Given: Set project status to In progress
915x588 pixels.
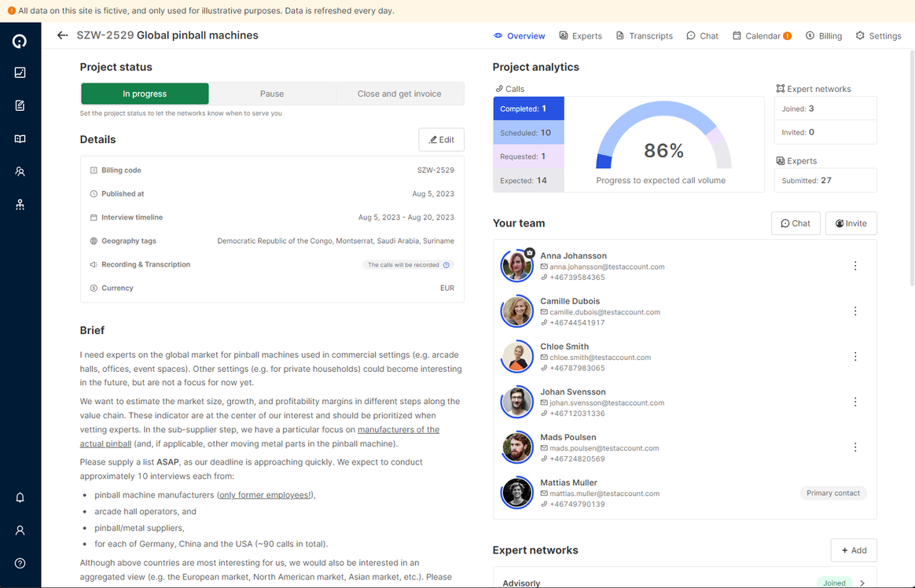Looking at the screenshot, I should [x=145, y=94].
